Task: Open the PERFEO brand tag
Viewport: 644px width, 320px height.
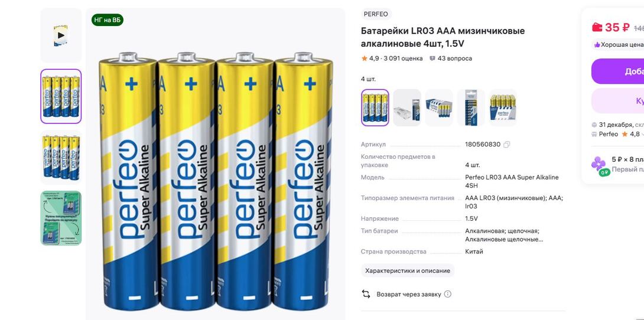Action: 376,14
